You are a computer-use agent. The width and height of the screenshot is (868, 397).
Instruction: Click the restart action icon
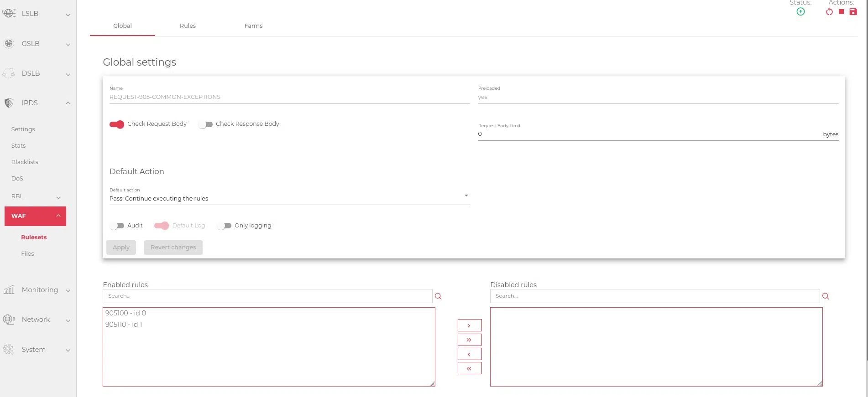[829, 12]
